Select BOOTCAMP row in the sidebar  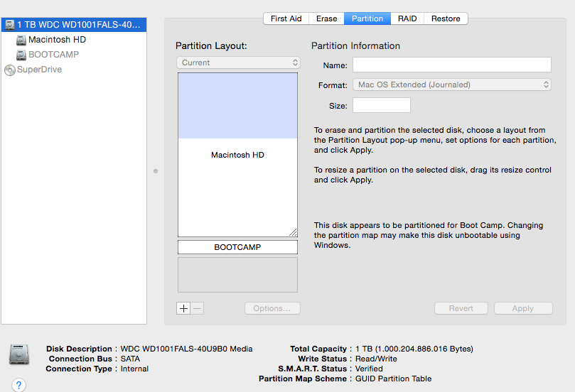point(74,55)
